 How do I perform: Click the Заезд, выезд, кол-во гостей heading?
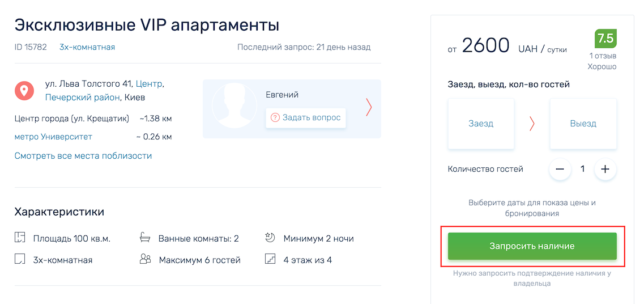point(509,85)
